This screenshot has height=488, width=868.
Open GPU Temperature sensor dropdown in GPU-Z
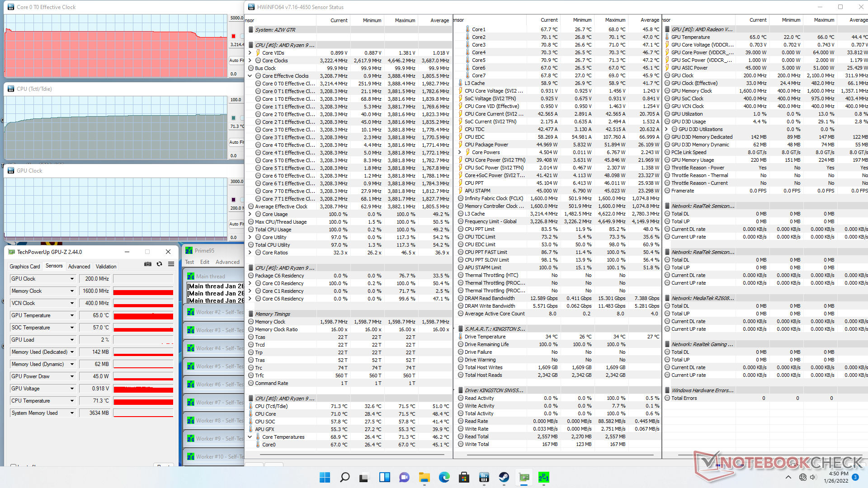72,315
